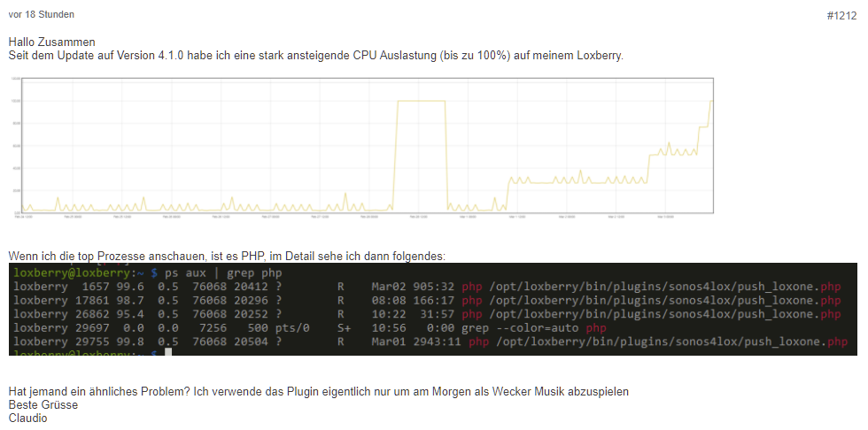Click the process row with PID 26862
Screen dimensions: 868x430
pos(427,314)
